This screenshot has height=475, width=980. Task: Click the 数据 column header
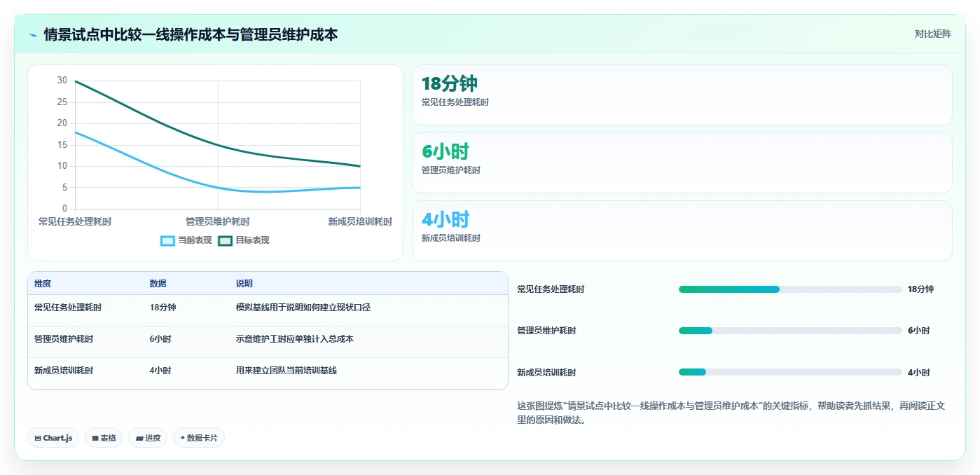(x=158, y=284)
